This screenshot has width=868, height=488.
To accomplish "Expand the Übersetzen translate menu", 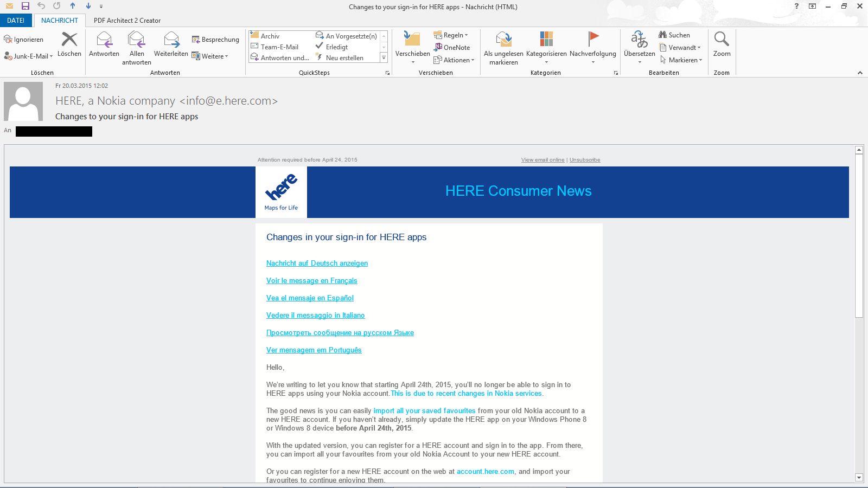I will (x=639, y=48).
